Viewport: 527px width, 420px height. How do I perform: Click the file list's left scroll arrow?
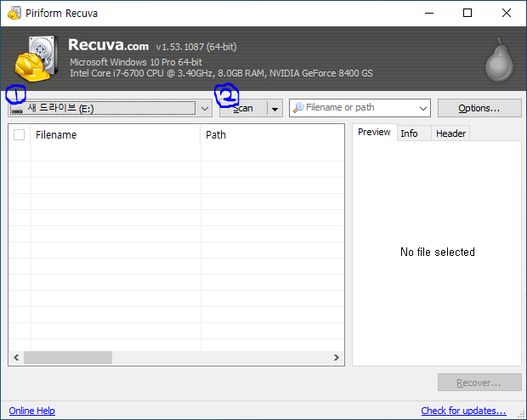pyautogui.click(x=16, y=357)
